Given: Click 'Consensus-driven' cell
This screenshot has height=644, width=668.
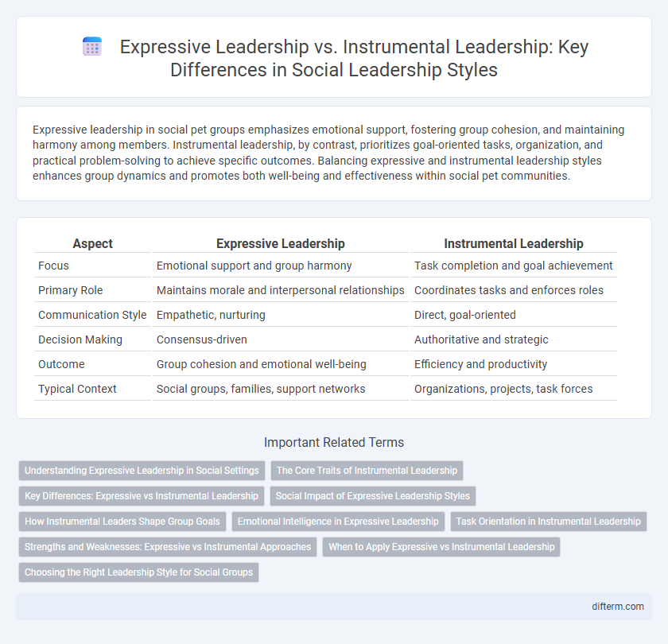Looking at the screenshot, I should coord(201,340).
